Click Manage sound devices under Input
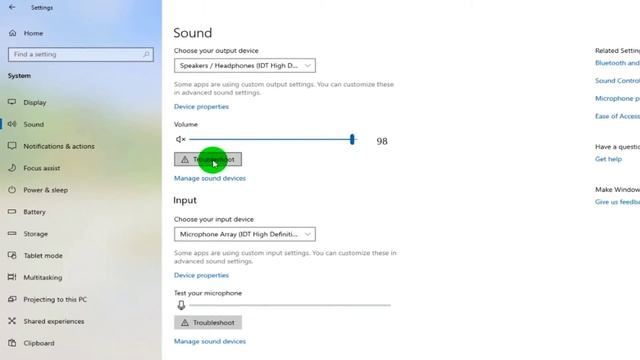Image resolution: width=640 pixels, height=360 pixels. point(210,341)
